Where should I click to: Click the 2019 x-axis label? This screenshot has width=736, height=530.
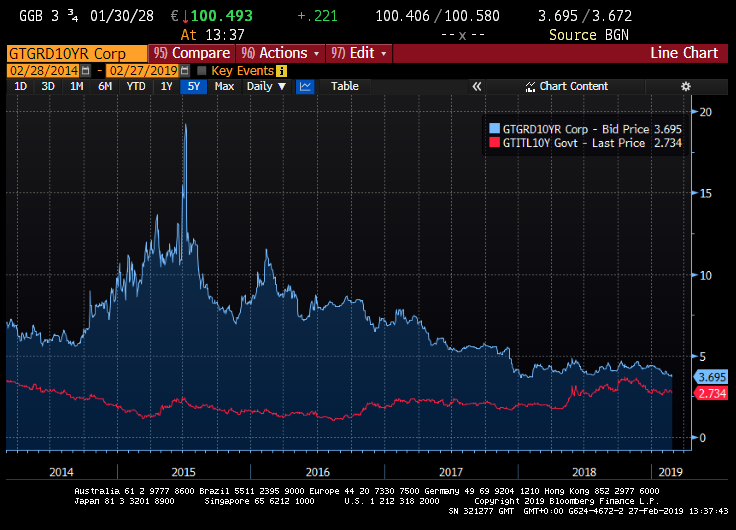[x=670, y=472]
